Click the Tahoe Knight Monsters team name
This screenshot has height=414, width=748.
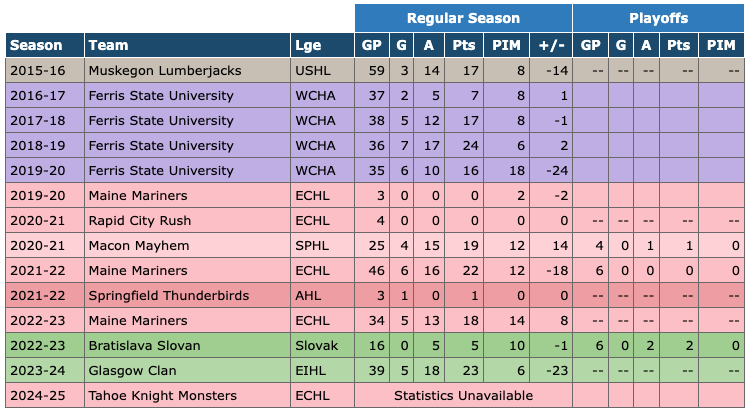(x=162, y=396)
